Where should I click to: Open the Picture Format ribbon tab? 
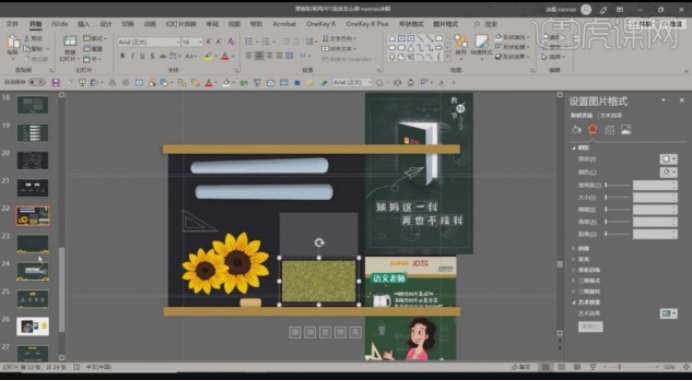click(445, 24)
